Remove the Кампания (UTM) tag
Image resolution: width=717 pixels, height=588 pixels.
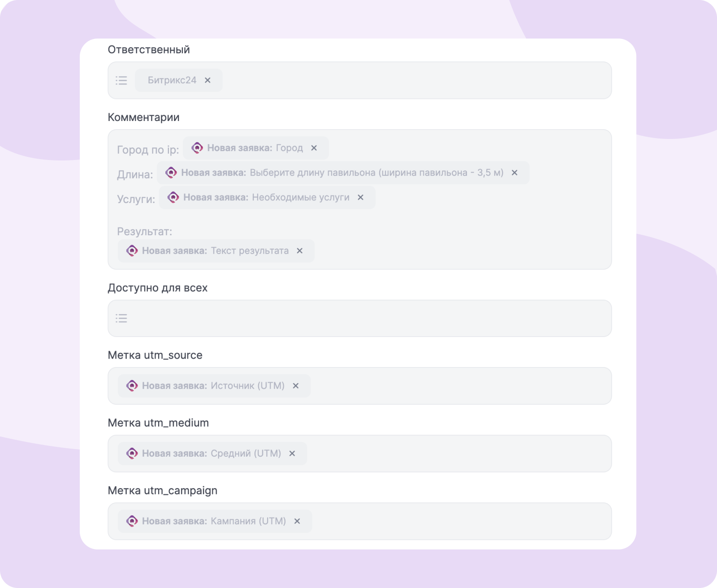297,521
